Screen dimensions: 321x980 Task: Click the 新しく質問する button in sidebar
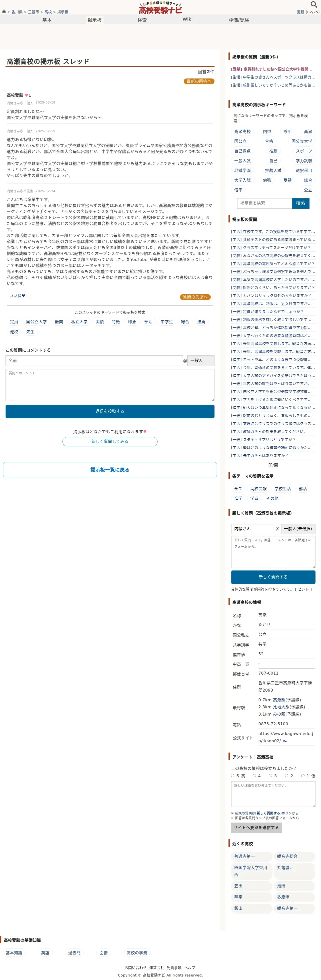273,577
